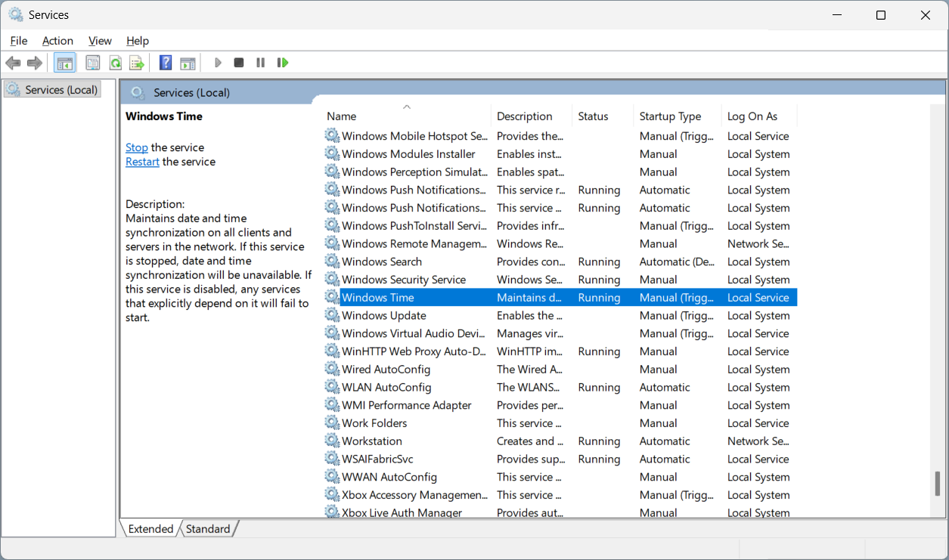Click the Export List toolbar icon
Screen dimensions: 949x560
click(x=137, y=63)
